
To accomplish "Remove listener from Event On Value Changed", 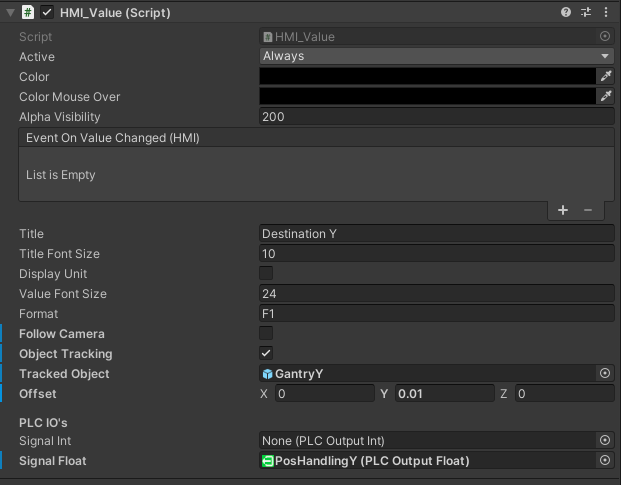I will [x=587, y=210].
